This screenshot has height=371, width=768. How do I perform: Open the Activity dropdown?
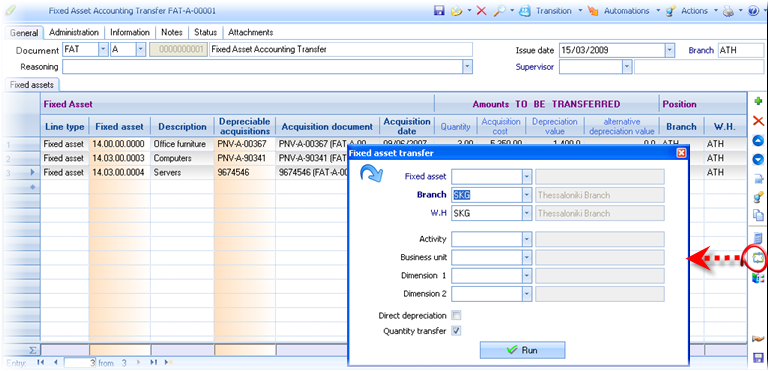pyautogui.click(x=527, y=239)
